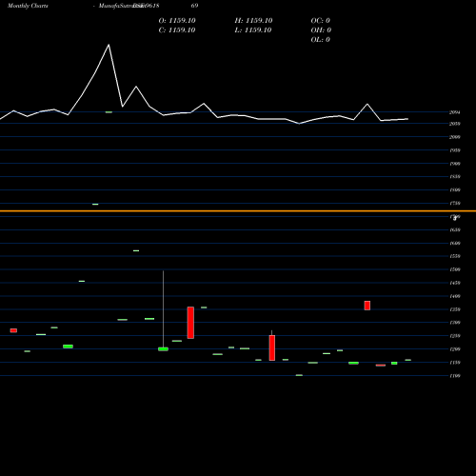Click the green candle with the long upper wick
The image size is (476, 476).
(163, 348)
